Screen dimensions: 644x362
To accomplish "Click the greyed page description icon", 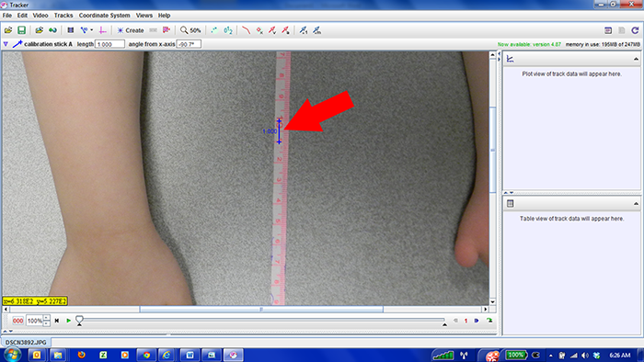I will 622,30.
